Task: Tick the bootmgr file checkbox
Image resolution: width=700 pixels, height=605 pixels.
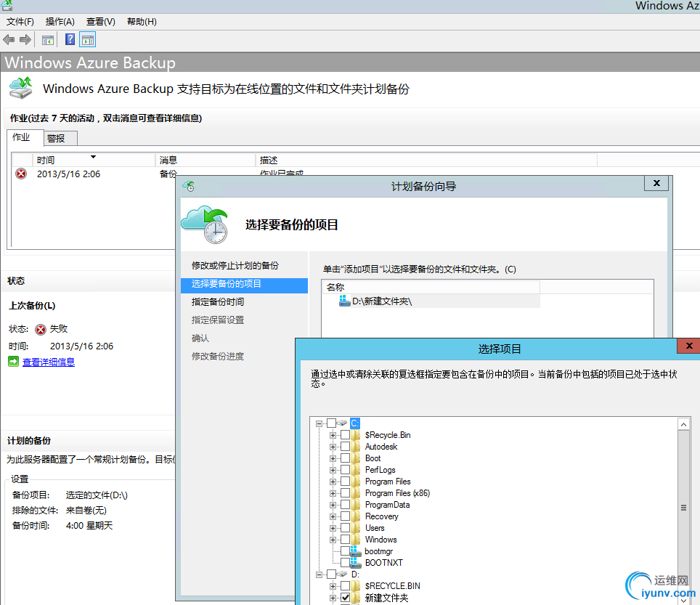Action: point(345,551)
